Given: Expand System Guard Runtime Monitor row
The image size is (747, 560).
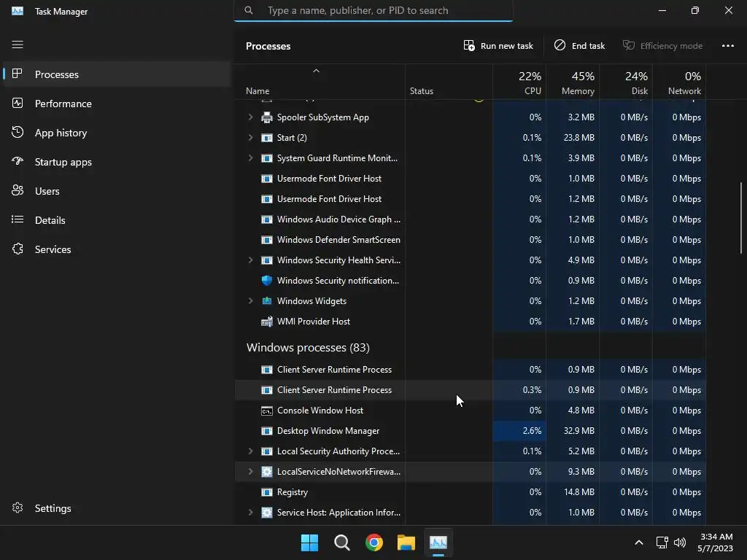Looking at the screenshot, I should (251, 158).
